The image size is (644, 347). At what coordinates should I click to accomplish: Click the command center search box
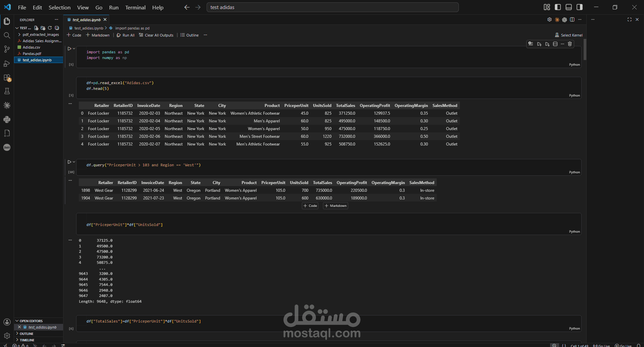pos(332,7)
